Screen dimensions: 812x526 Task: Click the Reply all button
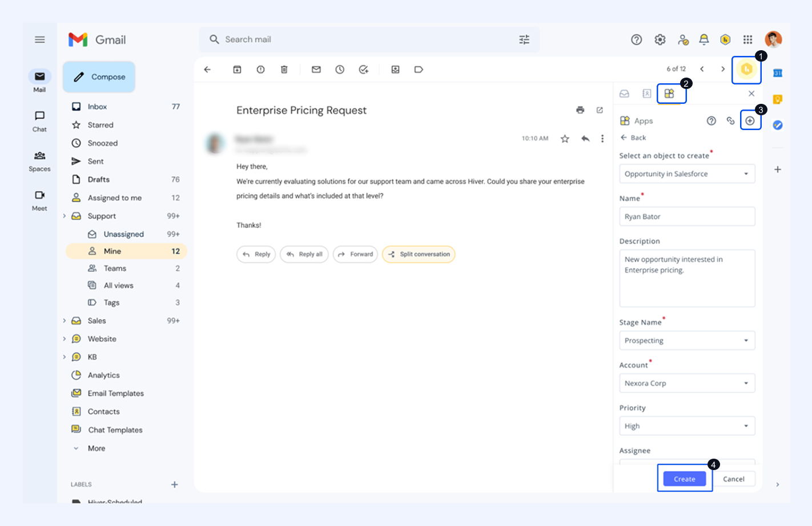point(304,254)
